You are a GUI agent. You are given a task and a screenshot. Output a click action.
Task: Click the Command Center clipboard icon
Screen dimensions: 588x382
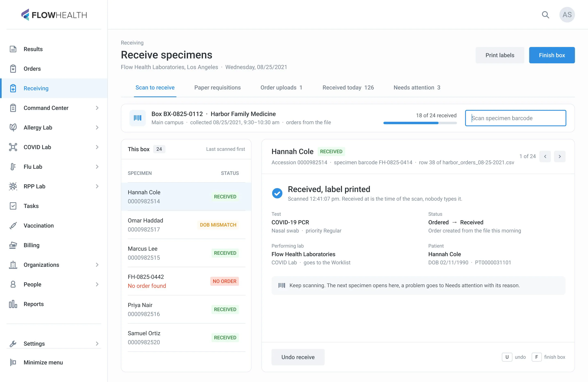point(13,108)
